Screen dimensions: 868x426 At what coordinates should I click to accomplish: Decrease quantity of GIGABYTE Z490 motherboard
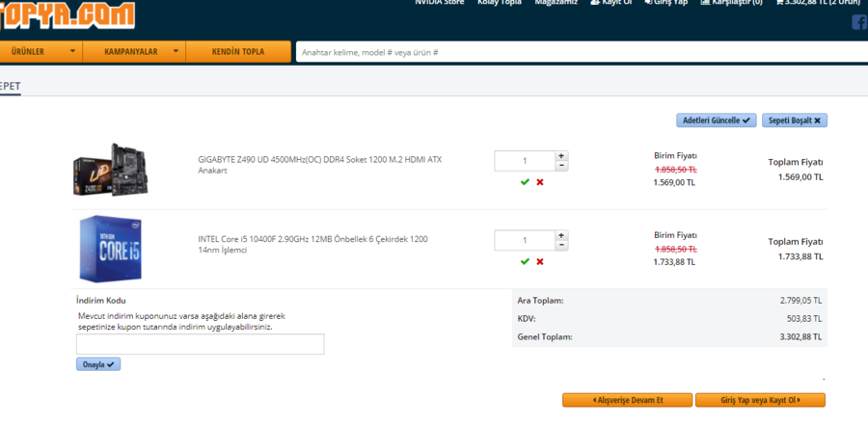click(561, 166)
